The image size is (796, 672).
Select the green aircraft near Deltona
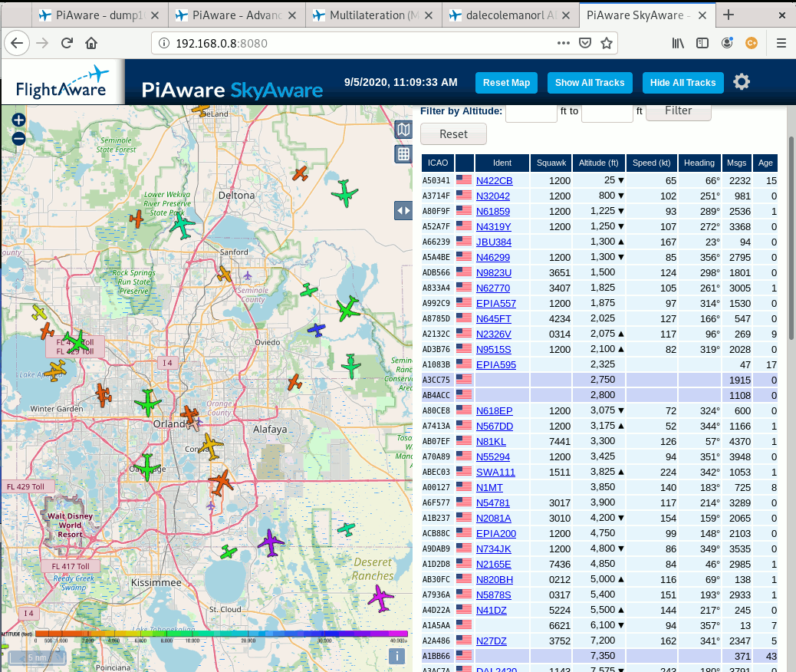tap(345, 193)
